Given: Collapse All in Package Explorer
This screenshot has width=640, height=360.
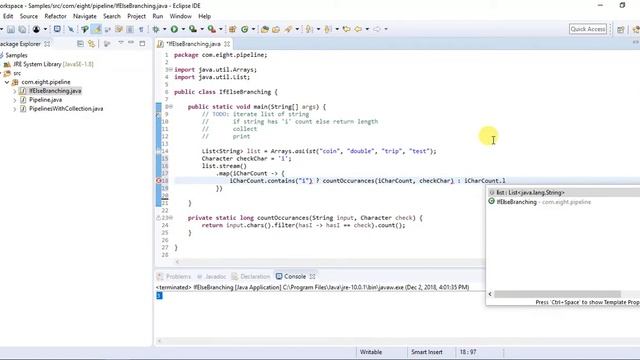Looking at the screenshot, I should point(80,44).
